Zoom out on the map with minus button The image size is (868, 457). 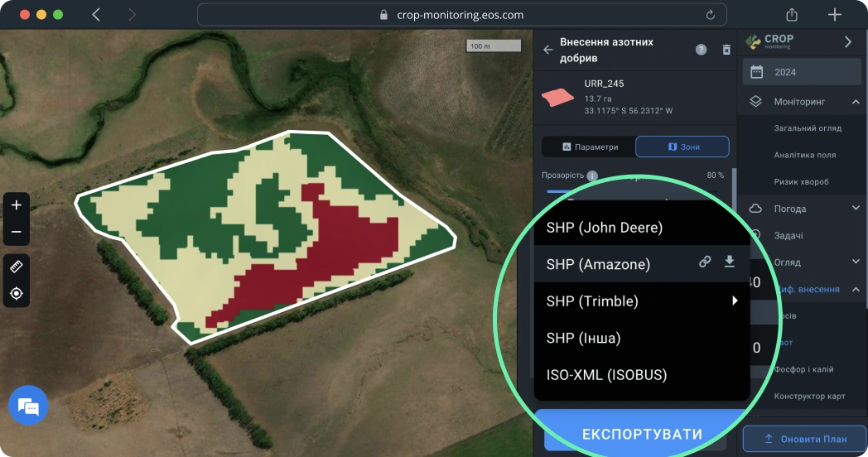click(16, 232)
